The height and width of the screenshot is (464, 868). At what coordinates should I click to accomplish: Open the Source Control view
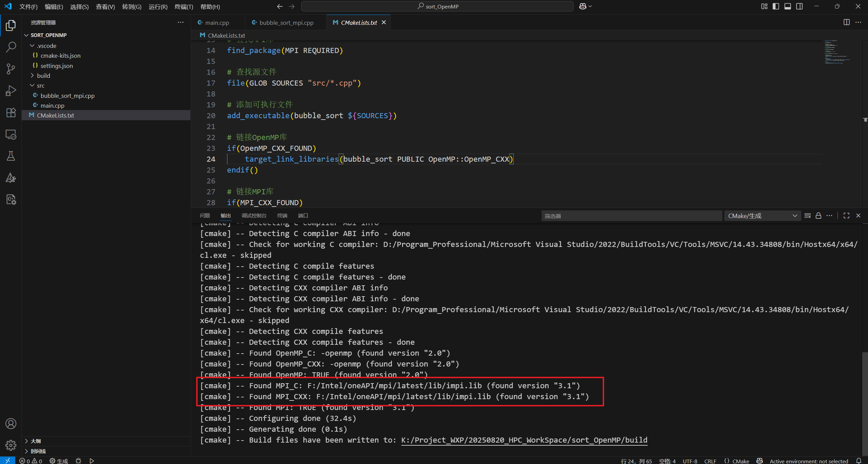pos(11,69)
